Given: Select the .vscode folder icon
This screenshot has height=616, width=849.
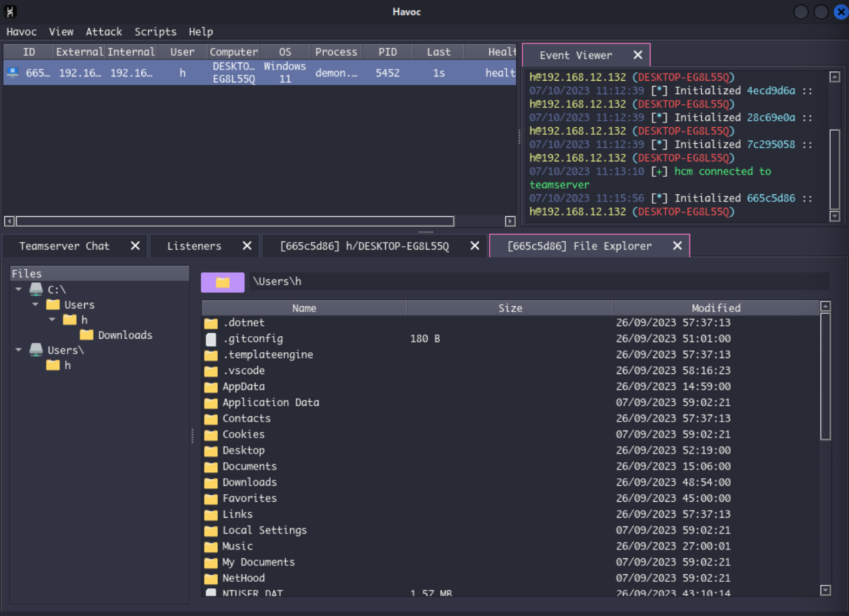Looking at the screenshot, I should tap(211, 371).
